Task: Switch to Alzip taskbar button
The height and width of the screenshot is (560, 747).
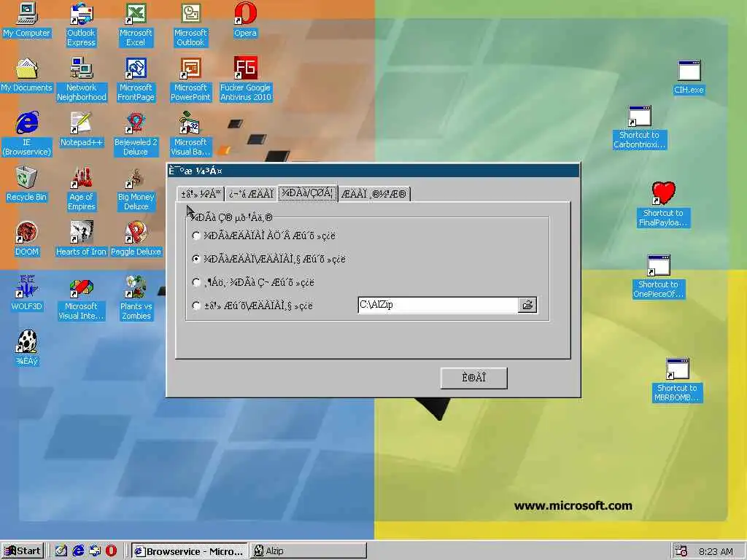Action: point(309,551)
